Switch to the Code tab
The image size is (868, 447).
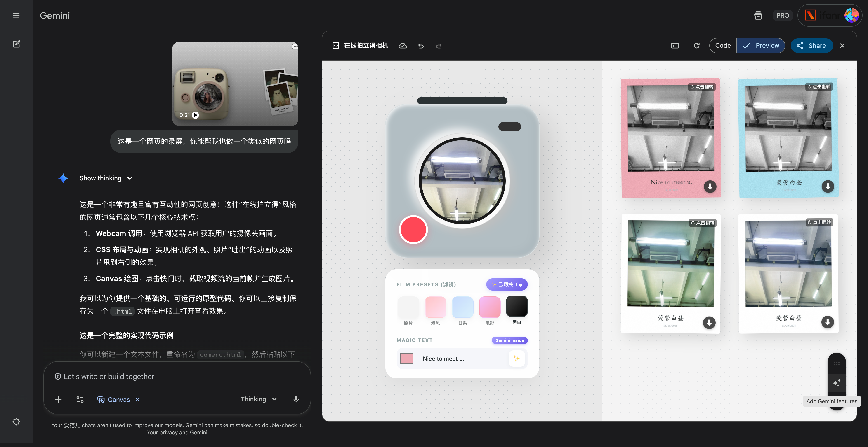tap(723, 45)
